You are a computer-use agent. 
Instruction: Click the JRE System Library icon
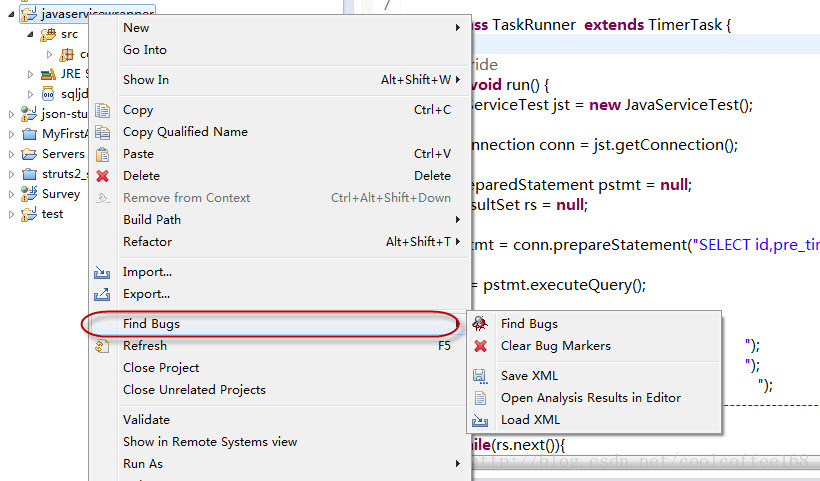[x=48, y=74]
